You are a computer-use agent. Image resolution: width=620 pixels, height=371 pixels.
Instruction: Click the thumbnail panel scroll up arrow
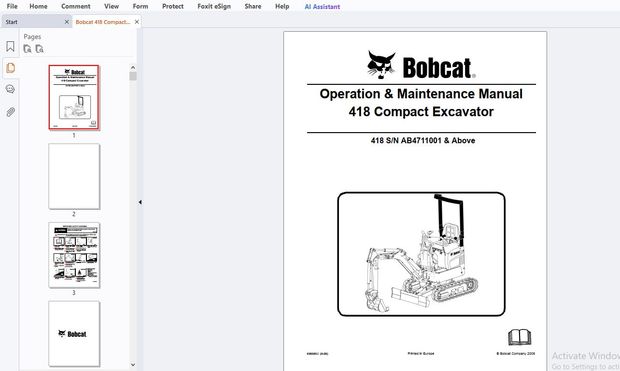(133, 68)
